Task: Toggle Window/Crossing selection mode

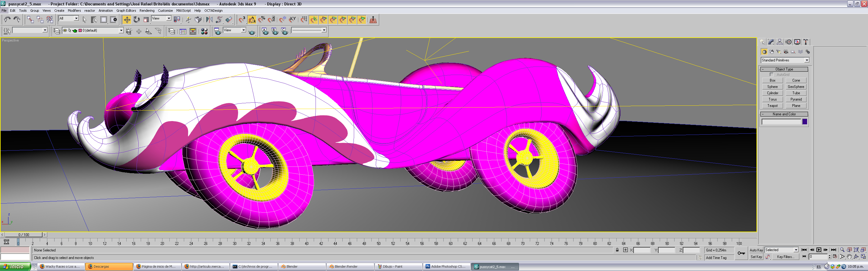Action: point(114,20)
